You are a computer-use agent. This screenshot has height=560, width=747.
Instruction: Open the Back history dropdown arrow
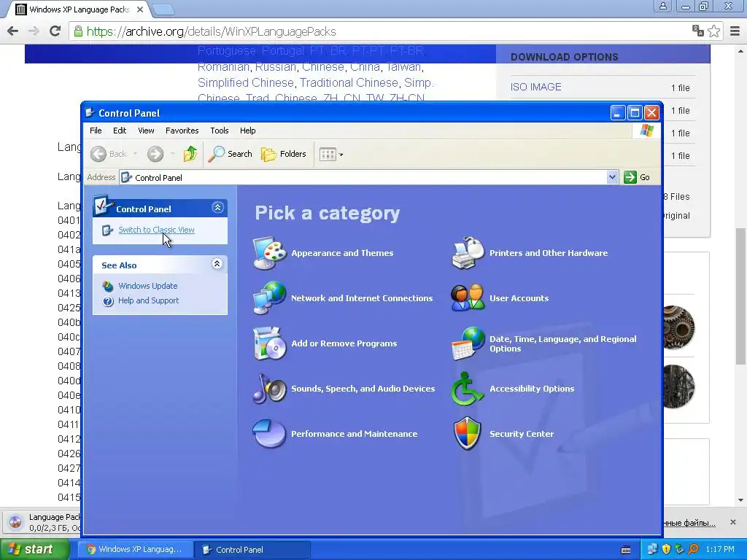pyautogui.click(x=135, y=154)
